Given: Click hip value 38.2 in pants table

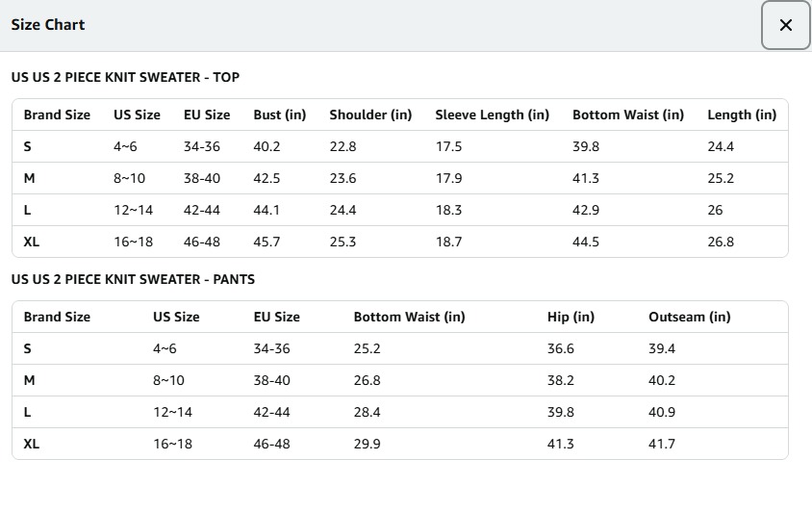Looking at the screenshot, I should pyautogui.click(x=561, y=380).
